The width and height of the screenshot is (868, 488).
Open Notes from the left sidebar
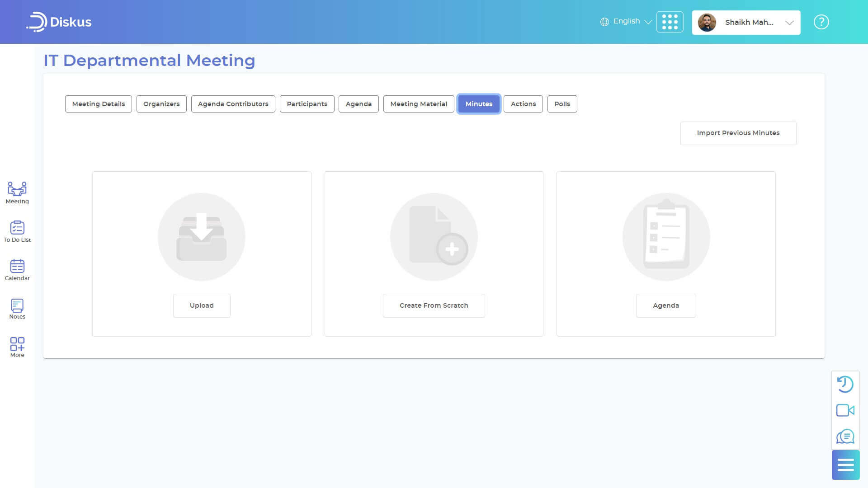click(17, 306)
